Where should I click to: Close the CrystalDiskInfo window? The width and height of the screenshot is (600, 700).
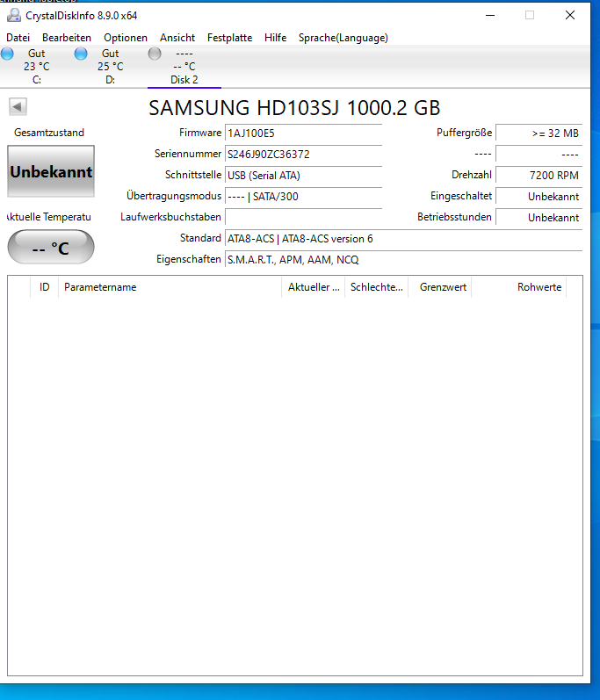(x=570, y=15)
